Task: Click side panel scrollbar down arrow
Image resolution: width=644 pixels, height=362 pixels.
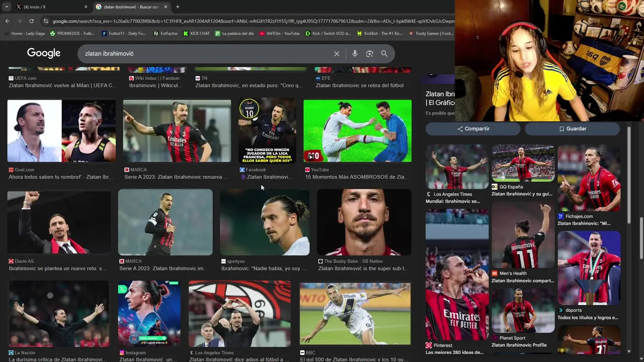Action: pos(629,351)
